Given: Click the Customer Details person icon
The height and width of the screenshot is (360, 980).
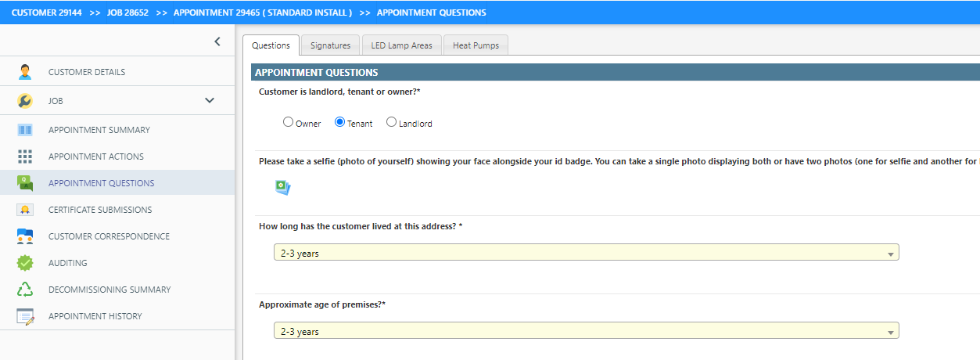Looking at the screenshot, I should pos(25,72).
